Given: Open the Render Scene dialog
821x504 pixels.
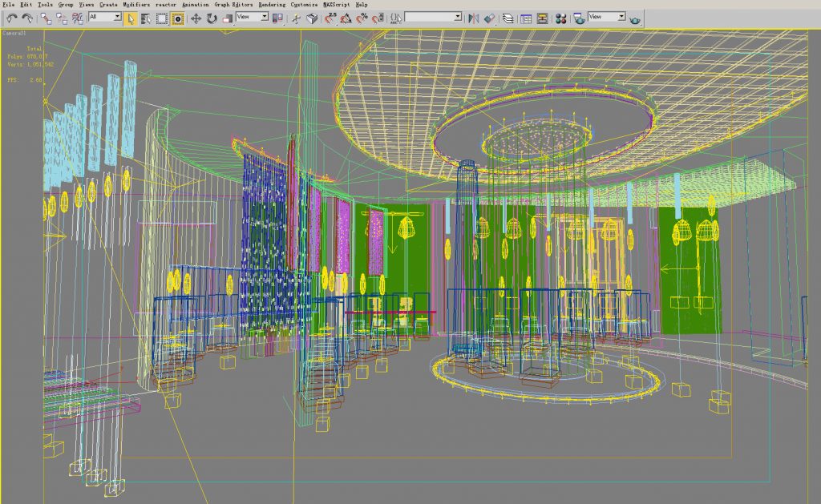Looking at the screenshot, I should click(577, 16).
